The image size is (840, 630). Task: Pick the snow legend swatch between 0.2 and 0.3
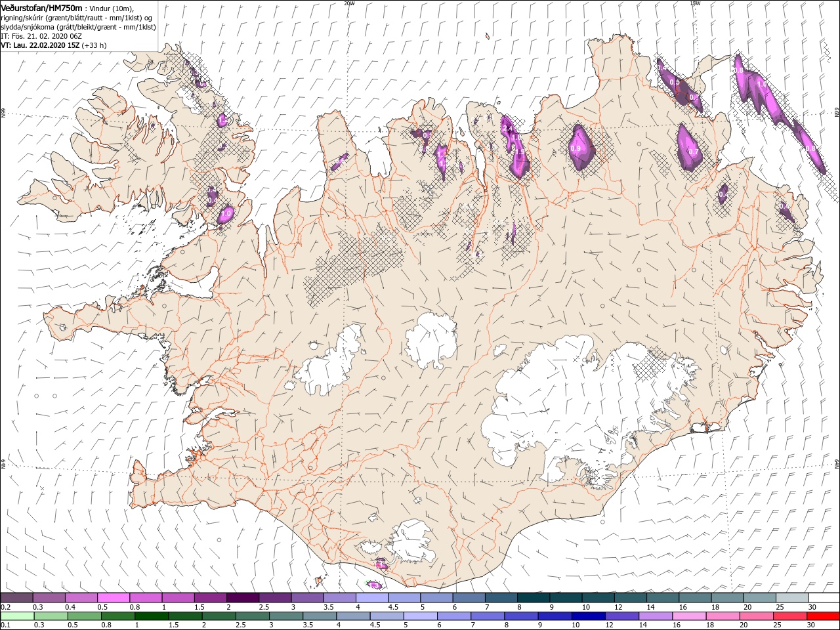coord(16,597)
